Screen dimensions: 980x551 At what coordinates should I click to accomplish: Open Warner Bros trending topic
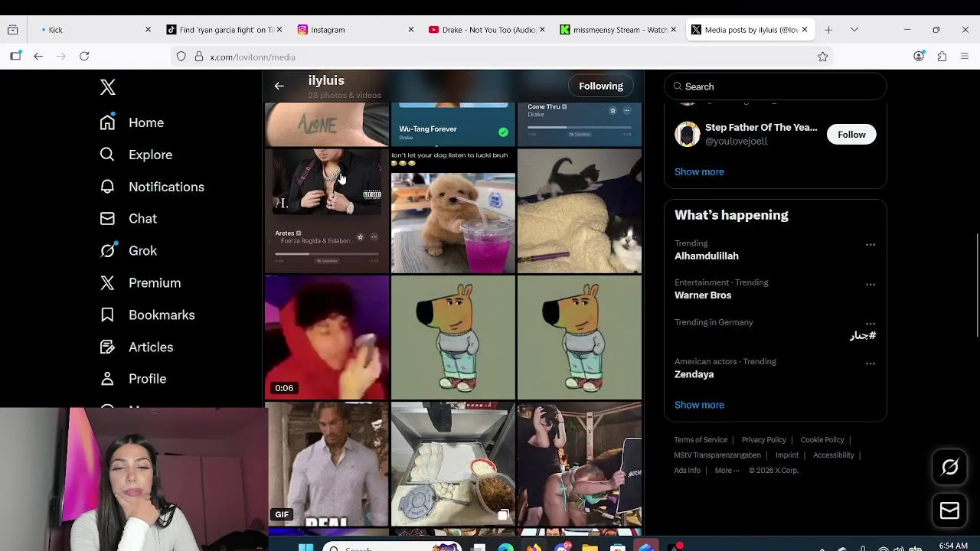tap(703, 295)
